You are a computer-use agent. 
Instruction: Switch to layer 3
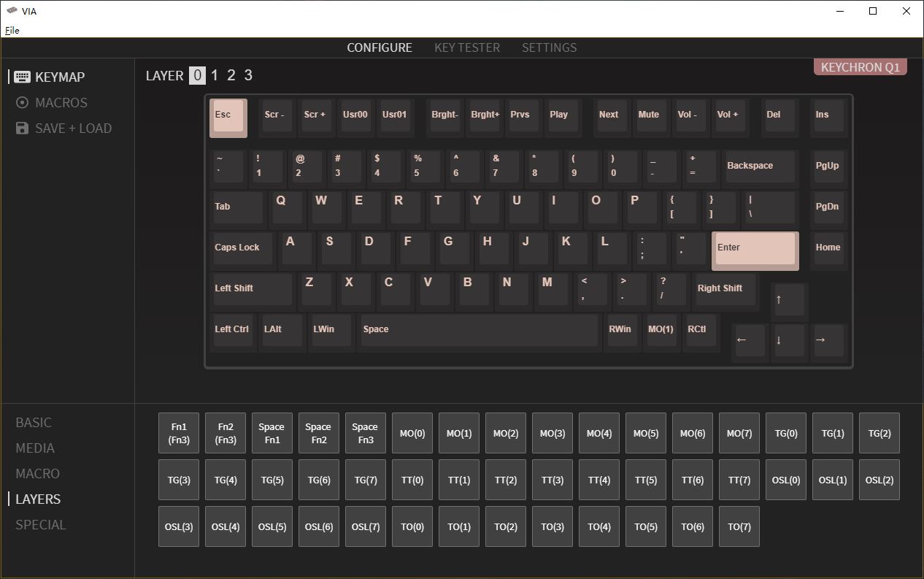click(x=248, y=75)
